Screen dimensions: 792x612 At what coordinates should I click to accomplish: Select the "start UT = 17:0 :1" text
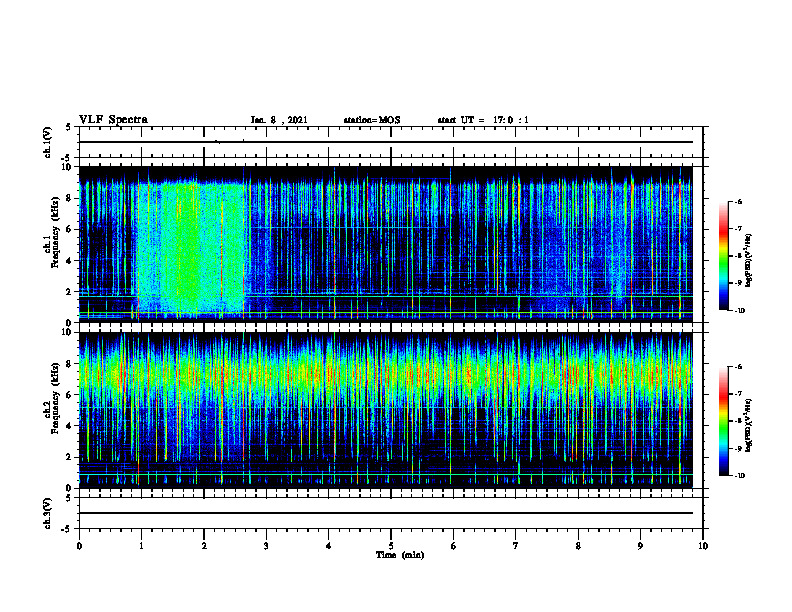483,120
